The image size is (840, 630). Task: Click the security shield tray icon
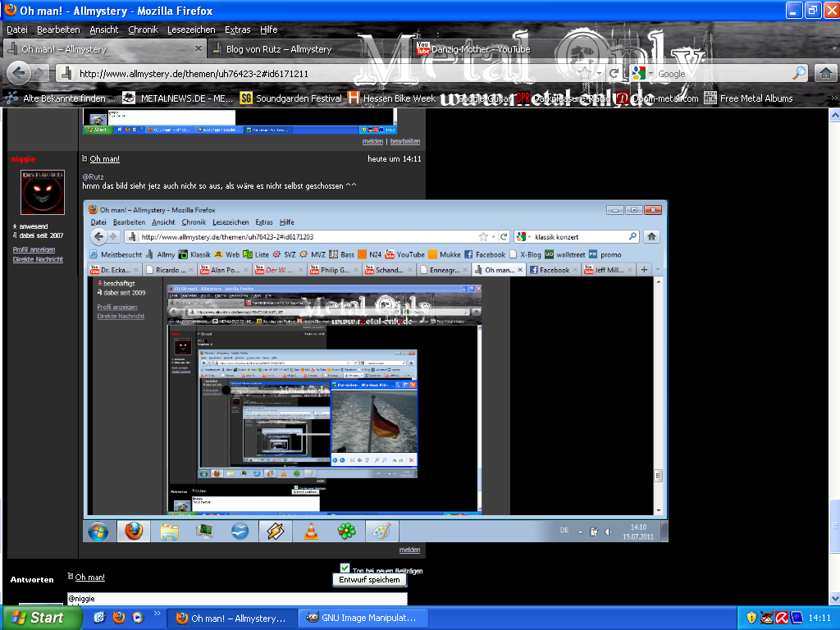751,618
